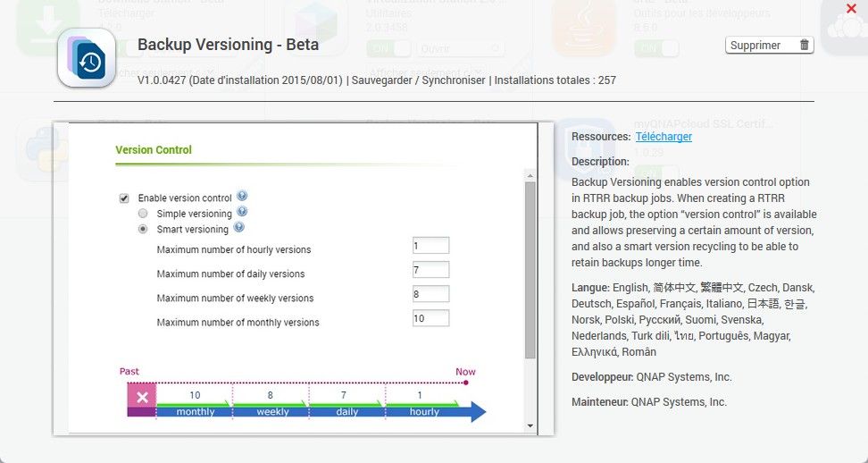This screenshot has height=463, width=868.
Task: Click the Télécharger resources link
Action: tap(664, 137)
